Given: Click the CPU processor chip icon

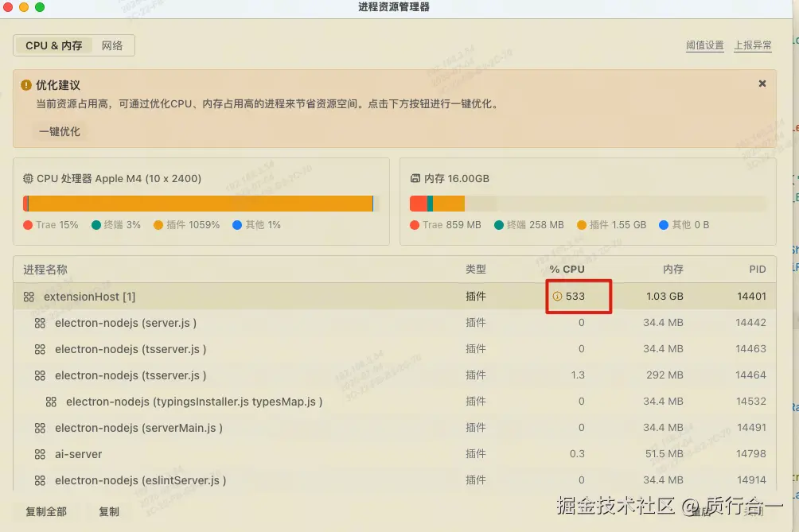Looking at the screenshot, I should [29, 177].
